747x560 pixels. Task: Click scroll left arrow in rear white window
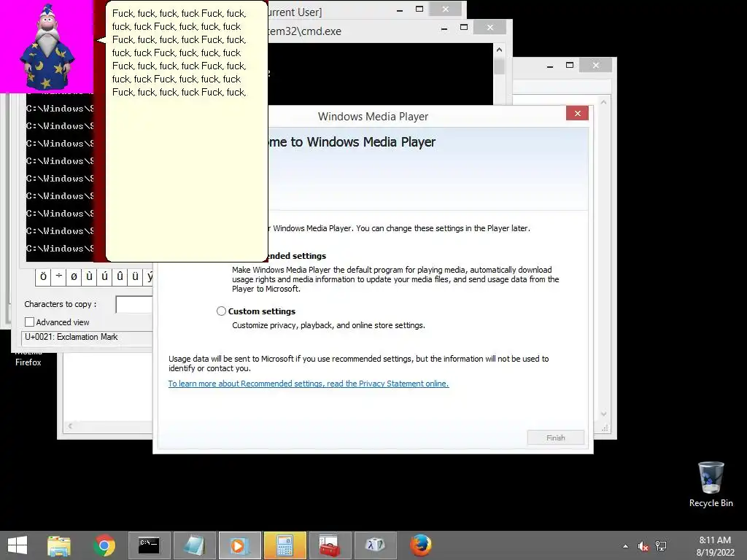(x=70, y=426)
